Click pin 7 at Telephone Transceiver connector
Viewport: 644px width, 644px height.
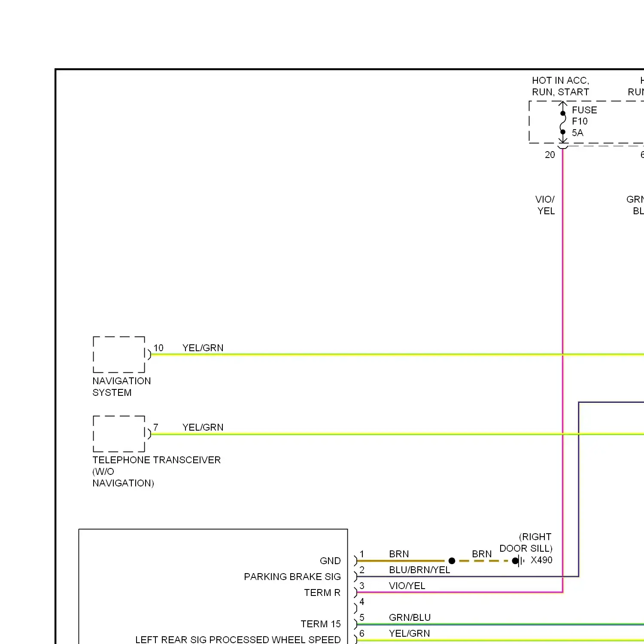pos(156,427)
